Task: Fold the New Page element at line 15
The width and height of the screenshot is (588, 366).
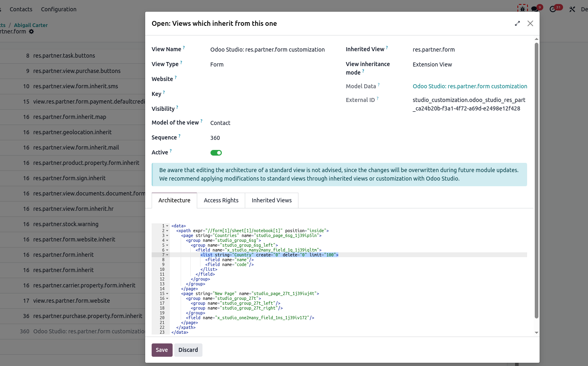Action: [167, 294]
